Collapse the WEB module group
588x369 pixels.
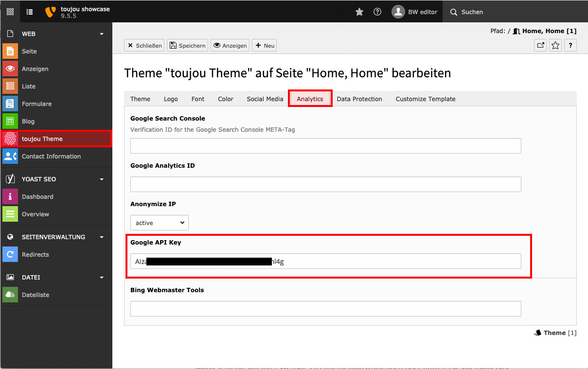tap(102, 34)
